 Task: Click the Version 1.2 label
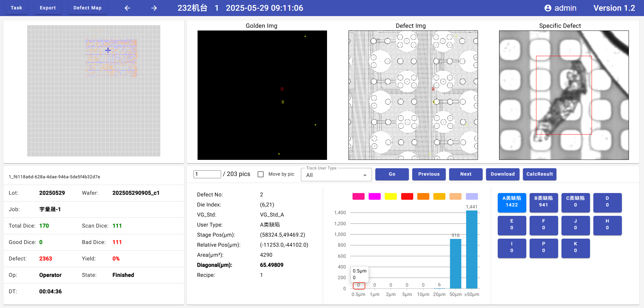click(614, 8)
